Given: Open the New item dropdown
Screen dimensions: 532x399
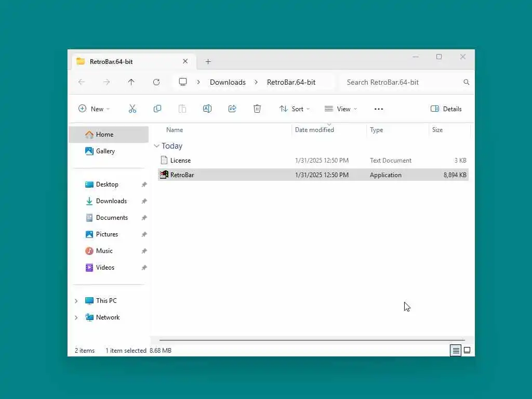Looking at the screenshot, I should click(x=94, y=109).
